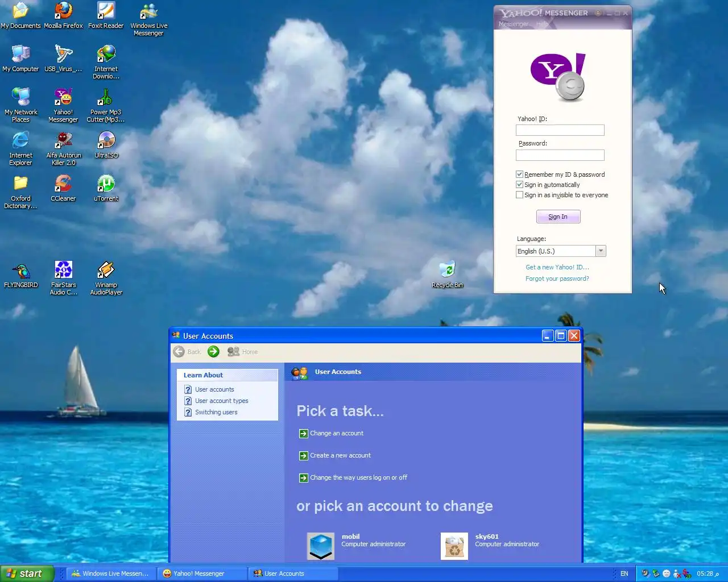
Task: Open the Switching users help topic
Action: point(216,412)
